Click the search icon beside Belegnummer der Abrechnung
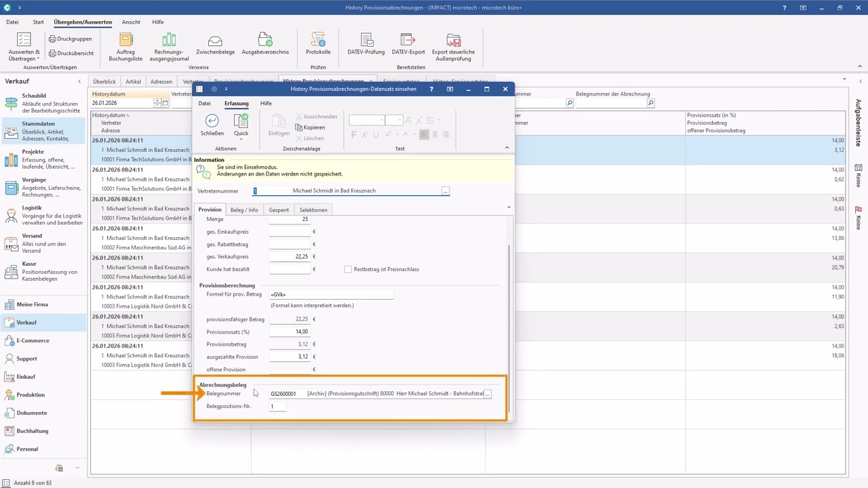The height and width of the screenshot is (488, 868). click(x=651, y=103)
